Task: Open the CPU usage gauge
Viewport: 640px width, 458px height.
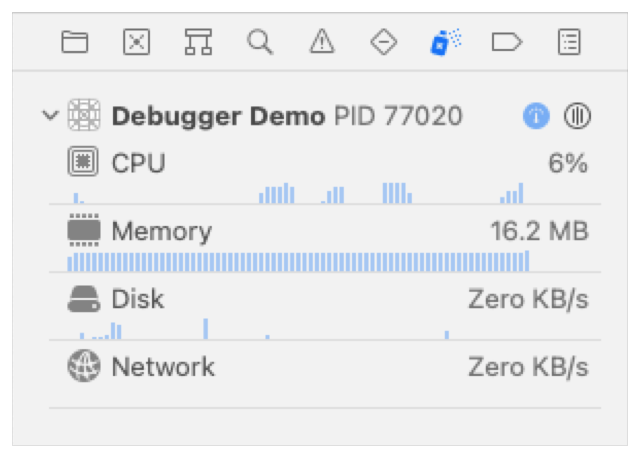Action: (138, 163)
